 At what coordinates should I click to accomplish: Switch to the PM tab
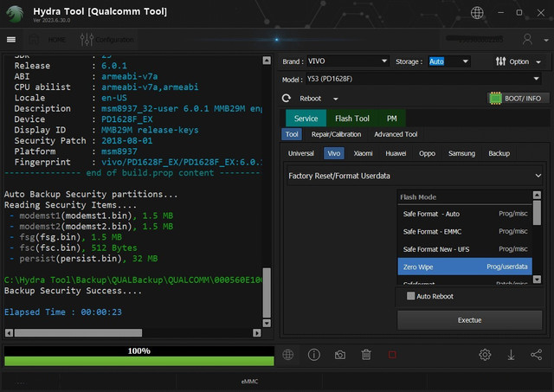391,119
